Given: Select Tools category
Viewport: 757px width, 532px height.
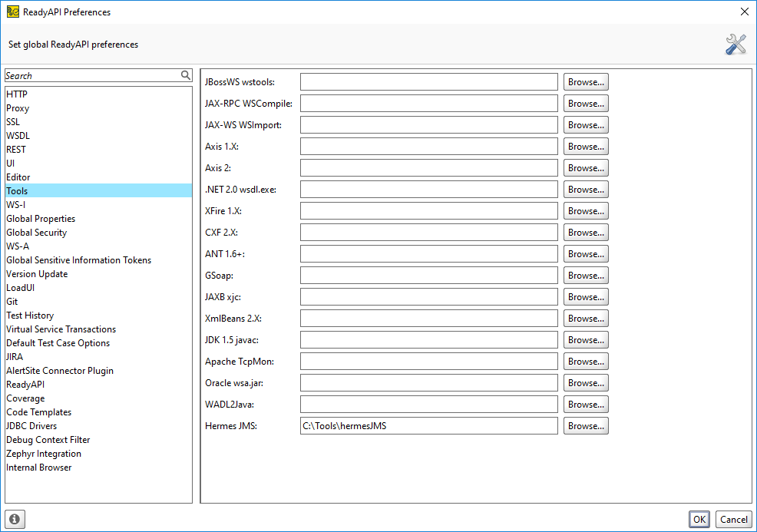Looking at the screenshot, I should coord(98,190).
